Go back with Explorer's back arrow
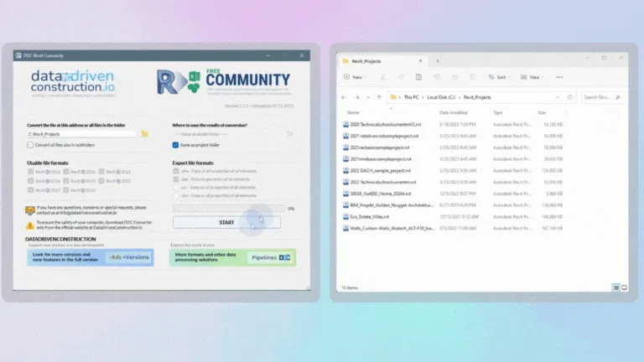 [344, 97]
